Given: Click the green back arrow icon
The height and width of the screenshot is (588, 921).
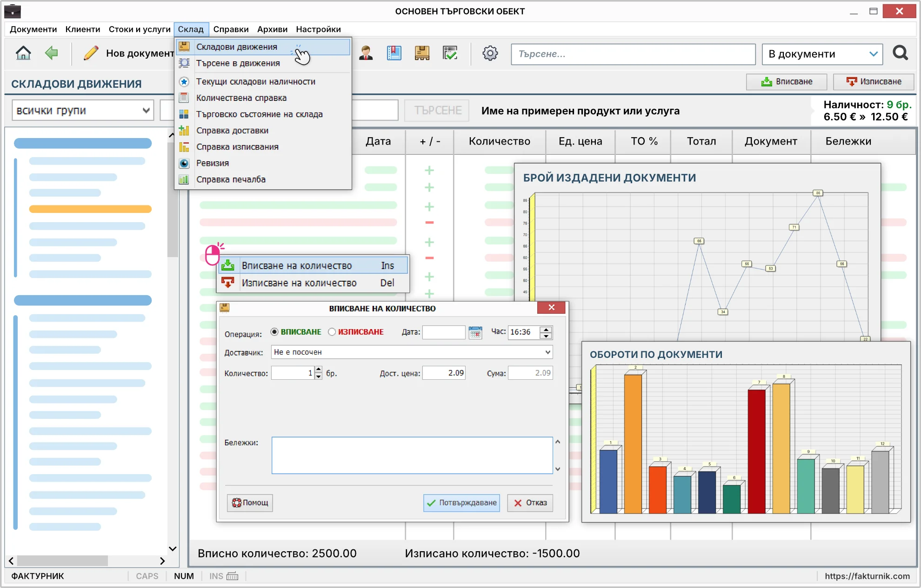Looking at the screenshot, I should (x=51, y=53).
